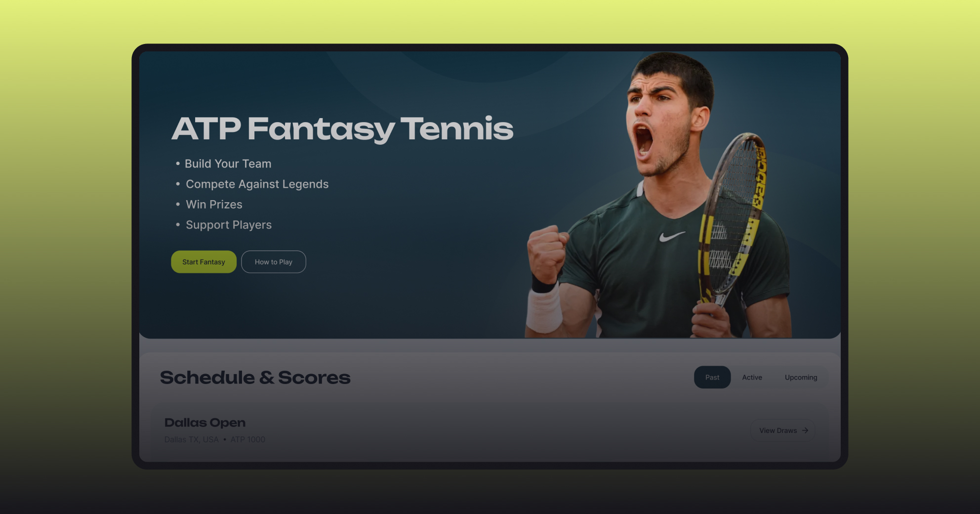Select the Dallas Open tournament title
The width and height of the screenshot is (980, 514).
[x=205, y=423]
